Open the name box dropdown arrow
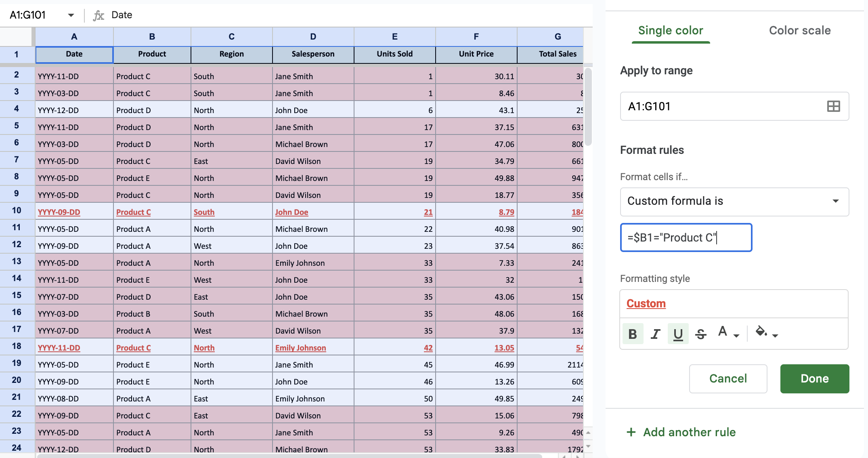Viewport: 868px width, 458px height. tap(71, 15)
